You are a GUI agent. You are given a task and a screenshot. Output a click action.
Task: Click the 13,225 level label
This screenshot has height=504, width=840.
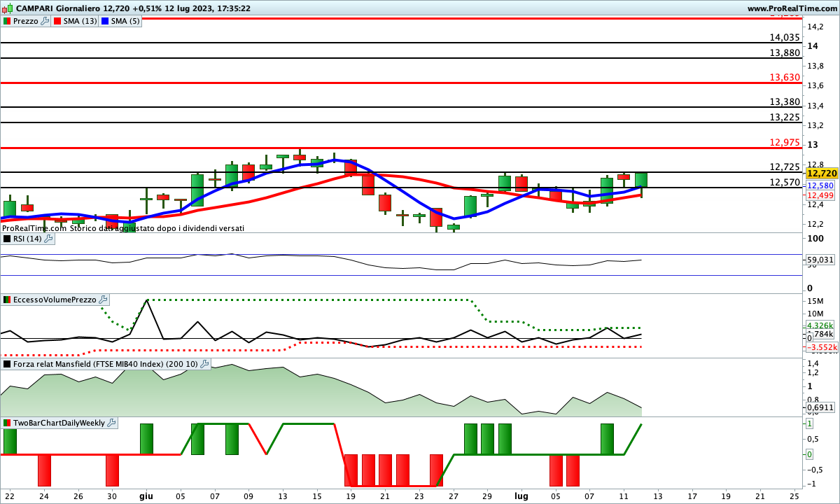(784, 117)
